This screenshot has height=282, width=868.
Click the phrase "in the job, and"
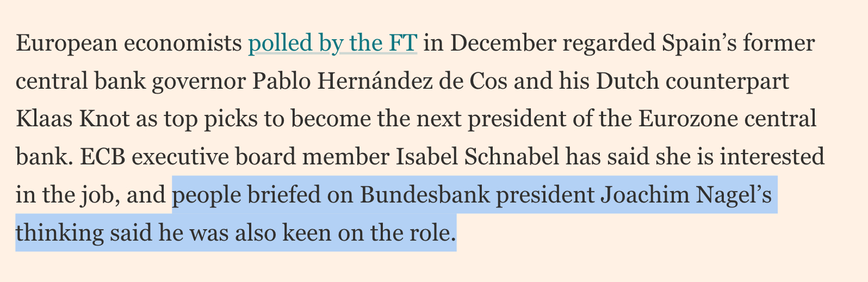tap(91, 195)
